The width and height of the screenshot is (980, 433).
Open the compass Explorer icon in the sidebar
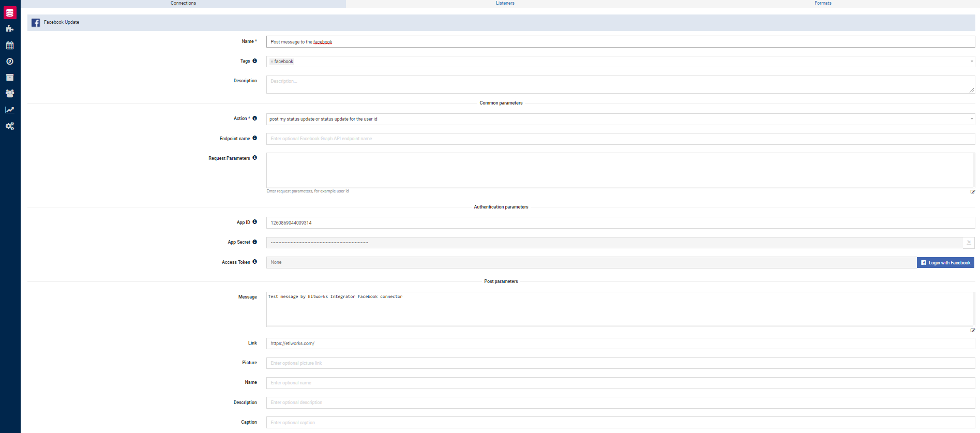pos(10,61)
